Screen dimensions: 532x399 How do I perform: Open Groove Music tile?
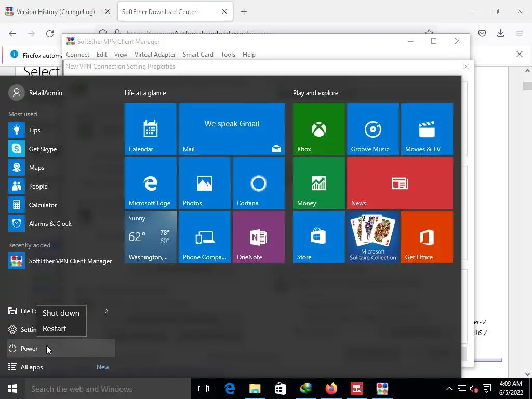(x=373, y=129)
